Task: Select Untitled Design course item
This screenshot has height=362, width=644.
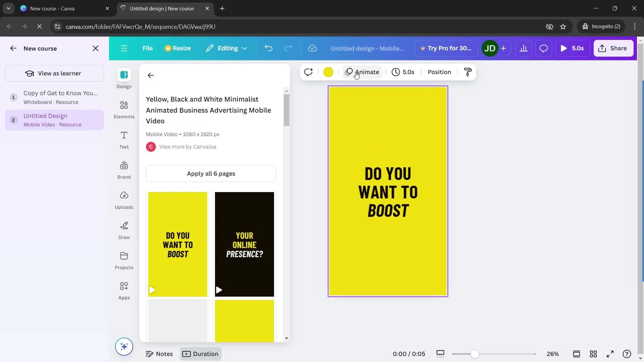Action: click(x=54, y=120)
